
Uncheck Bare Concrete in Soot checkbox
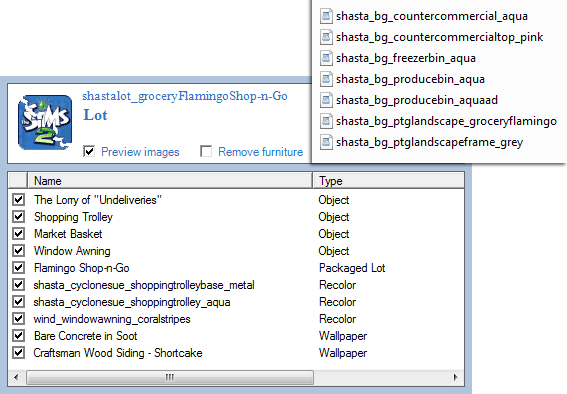(x=18, y=335)
